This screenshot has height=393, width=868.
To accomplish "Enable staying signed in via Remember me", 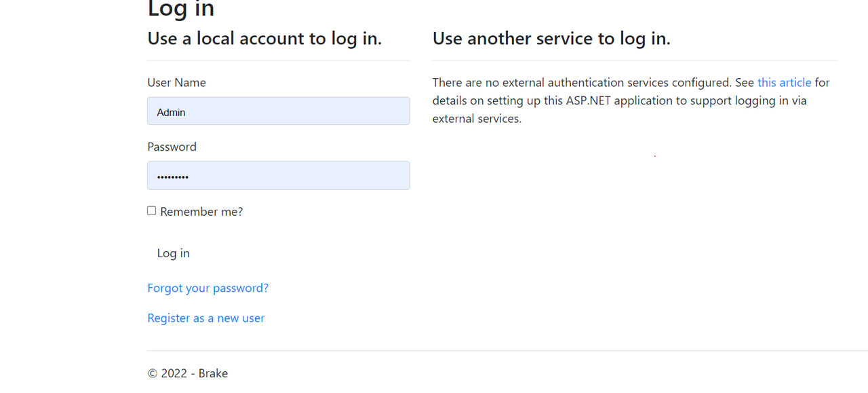I will (x=151, y=210).
